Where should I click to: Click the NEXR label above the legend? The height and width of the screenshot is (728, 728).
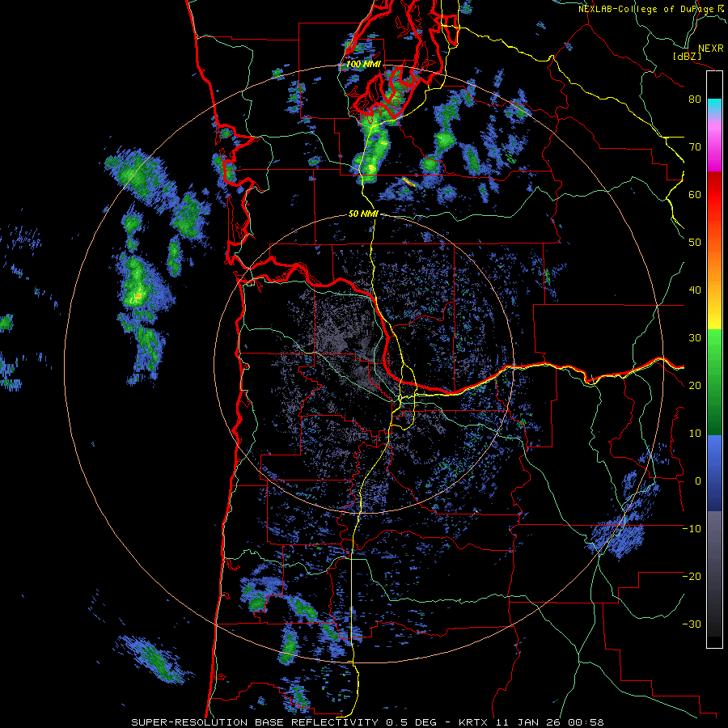pos(710,49)
